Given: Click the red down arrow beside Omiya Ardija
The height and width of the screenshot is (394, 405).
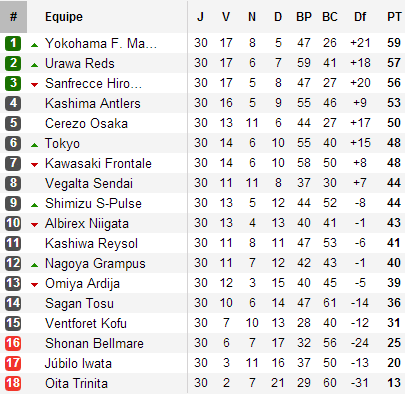Looking at the screenshot, I should coord(34,285).
